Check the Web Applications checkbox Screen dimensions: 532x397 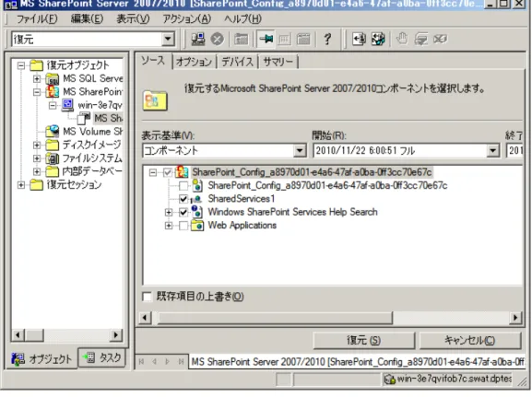click(183, 226)
